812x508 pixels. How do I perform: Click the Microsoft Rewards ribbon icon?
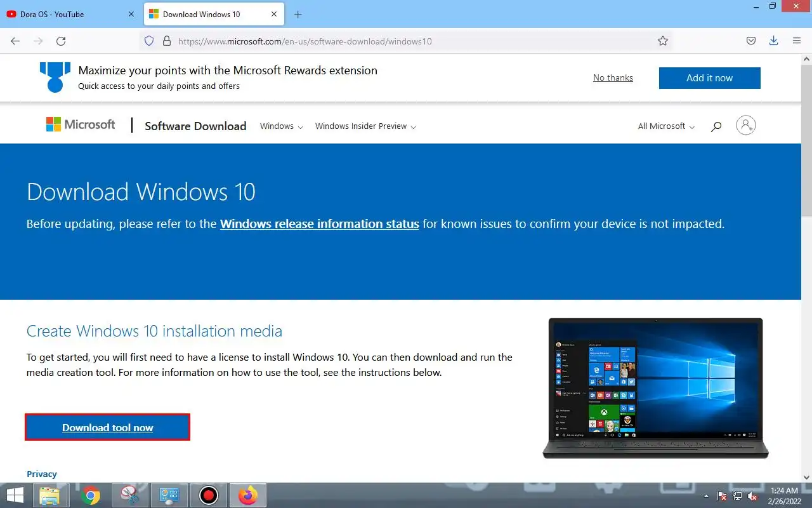(x=55, y=77)
